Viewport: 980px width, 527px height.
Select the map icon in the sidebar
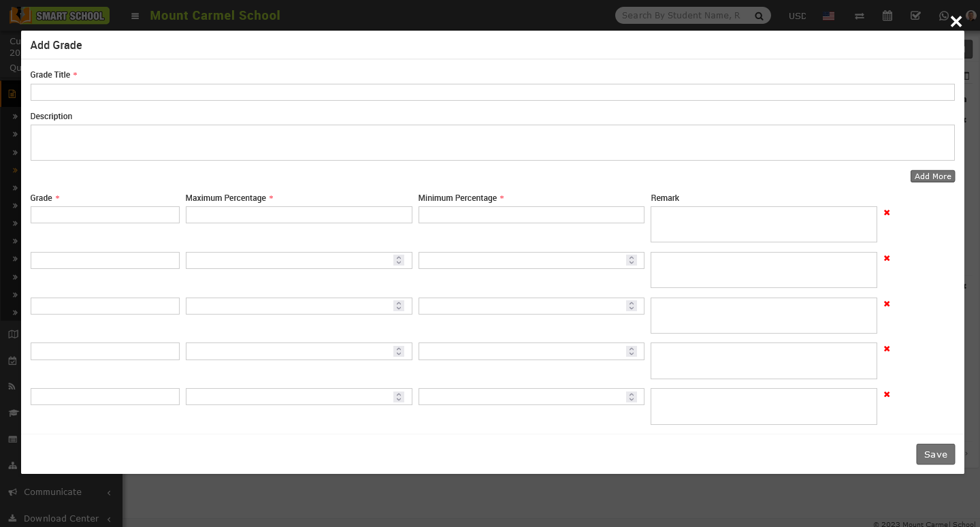[12, 334]
